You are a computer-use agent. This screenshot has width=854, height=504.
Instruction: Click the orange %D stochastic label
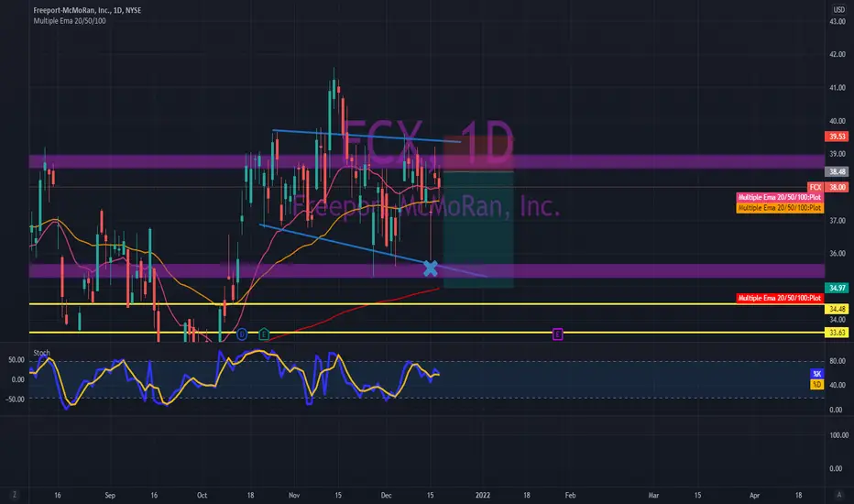(x=816, y=385)
